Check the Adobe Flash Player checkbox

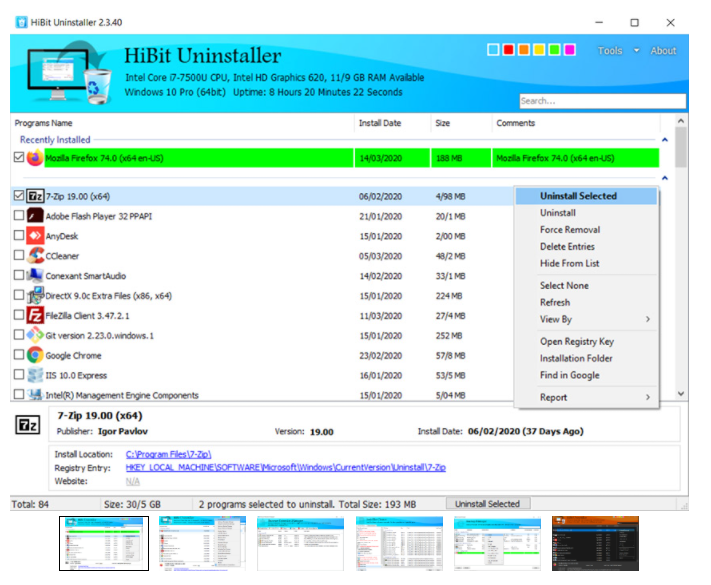click(x=19, y=215)
